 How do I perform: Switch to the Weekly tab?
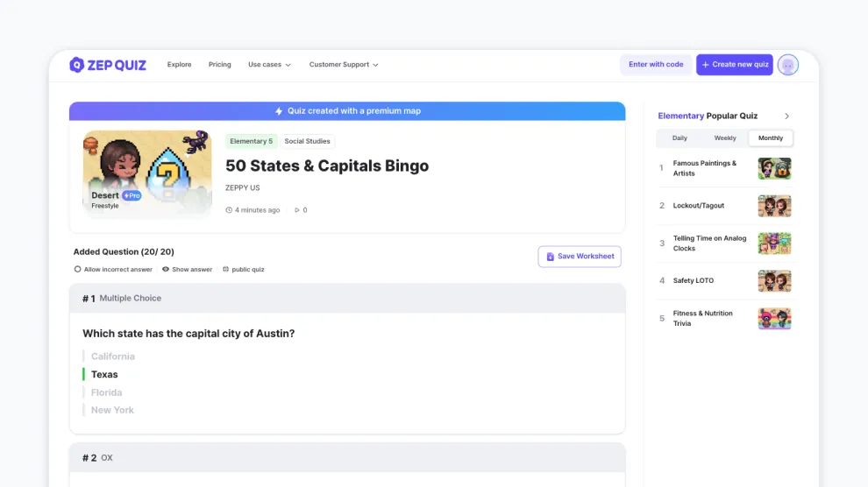[725, 138]
